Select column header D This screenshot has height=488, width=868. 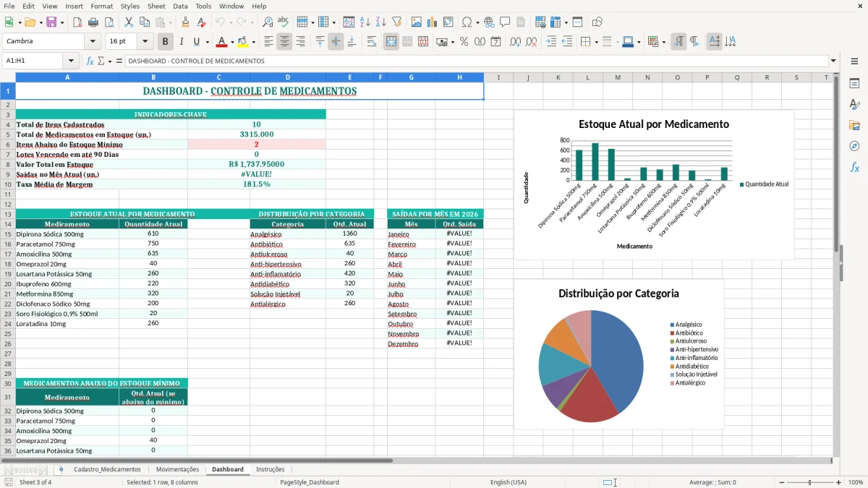[x=287, y=77]
